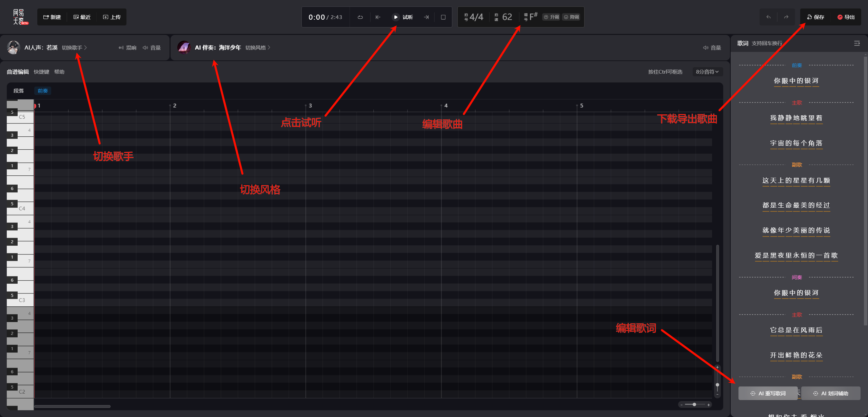This screenshot has height=417, width=868.
Task: Open the accompaniment 音量 volume control
Action: pyautogui.click(x=712, y=48)
